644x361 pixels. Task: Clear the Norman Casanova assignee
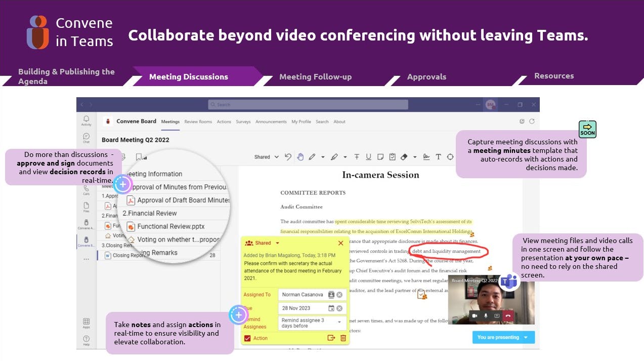point(339,295)
